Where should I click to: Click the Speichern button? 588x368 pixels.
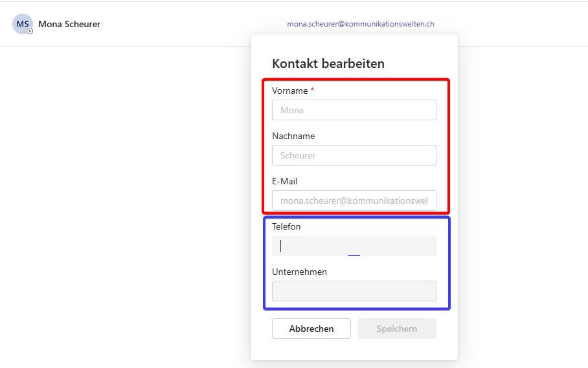[x=396, y=329]
